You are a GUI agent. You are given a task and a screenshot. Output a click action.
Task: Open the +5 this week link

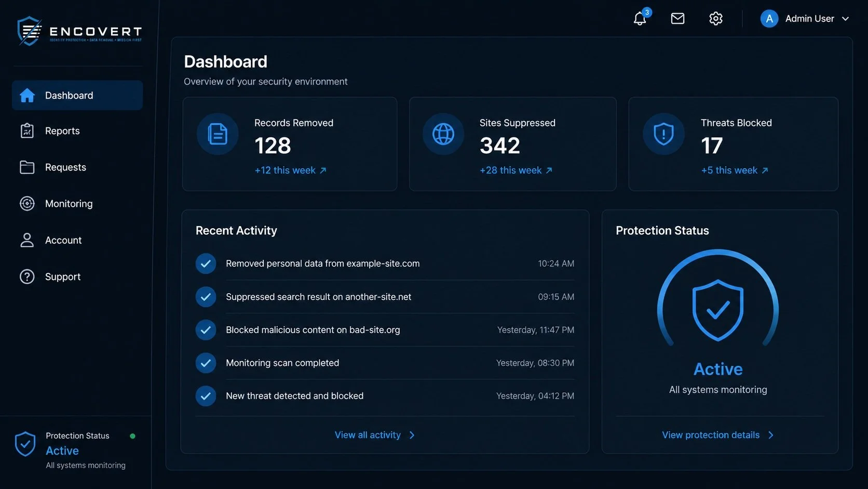(735, 170)
